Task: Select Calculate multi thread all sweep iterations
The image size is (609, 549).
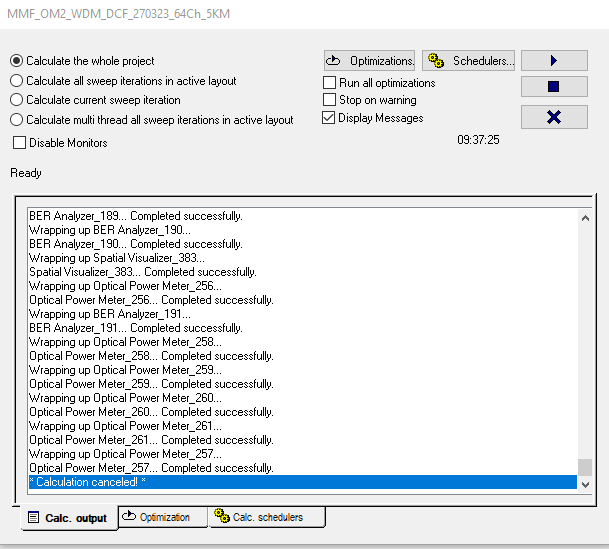Action: pos(17,120)
